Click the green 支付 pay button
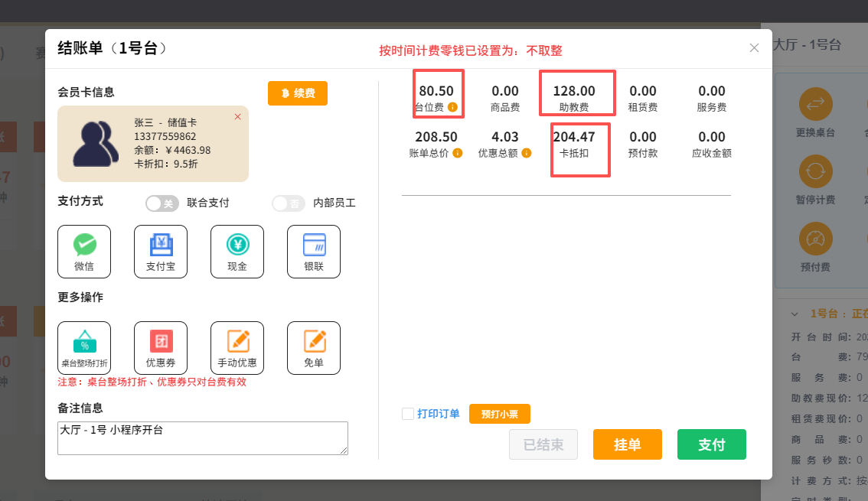The width and height of the screenshot is (868, 501). 711,444
